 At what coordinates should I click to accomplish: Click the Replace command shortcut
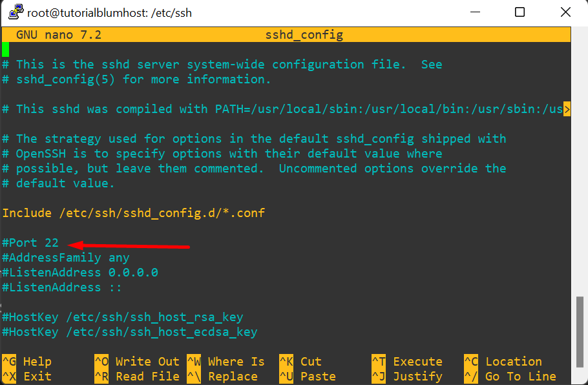(x=231, y=376)
